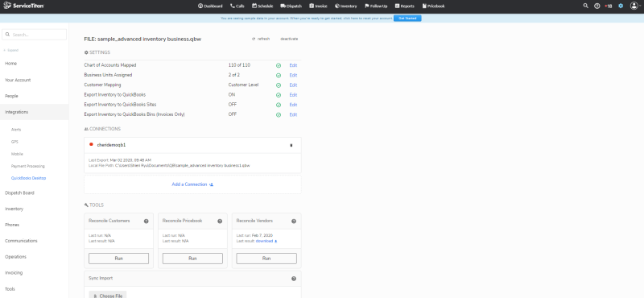This screenshot has height=298, width=644.
Task: Open QuickBooks Desktop under Integrations
Action: point(29,178)
